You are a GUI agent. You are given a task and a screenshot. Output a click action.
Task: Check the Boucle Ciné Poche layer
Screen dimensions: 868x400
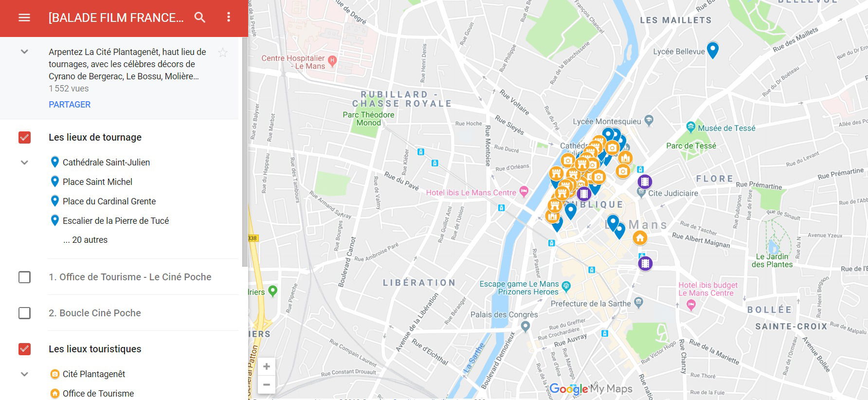click(x=24, y=313)
